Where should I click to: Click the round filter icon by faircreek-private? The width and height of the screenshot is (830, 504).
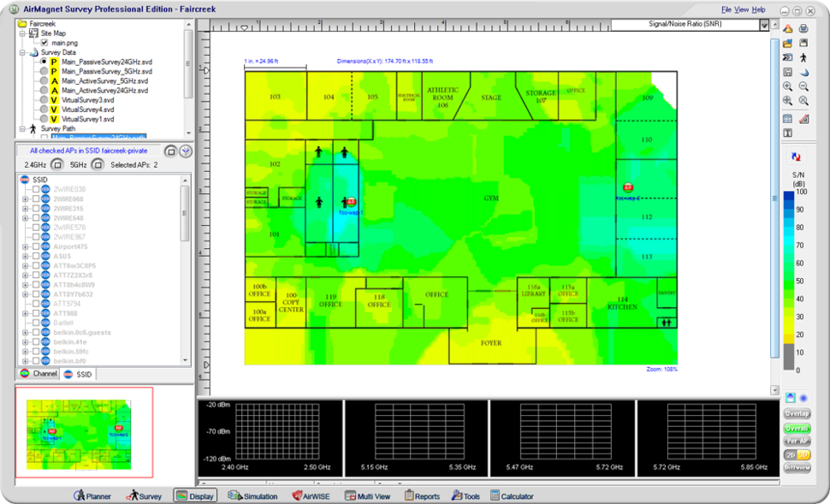(x=186, y=151)
